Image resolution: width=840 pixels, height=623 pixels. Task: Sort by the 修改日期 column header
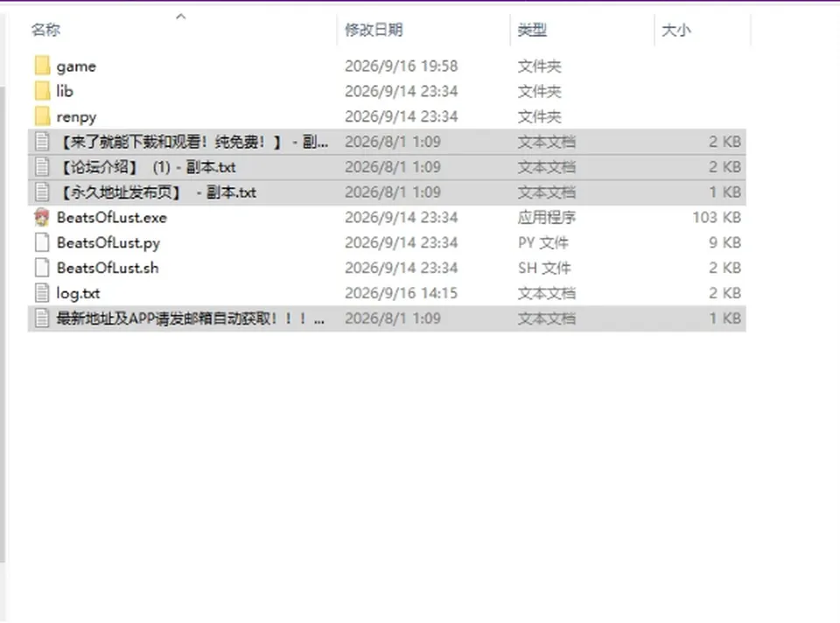point(374,30)
